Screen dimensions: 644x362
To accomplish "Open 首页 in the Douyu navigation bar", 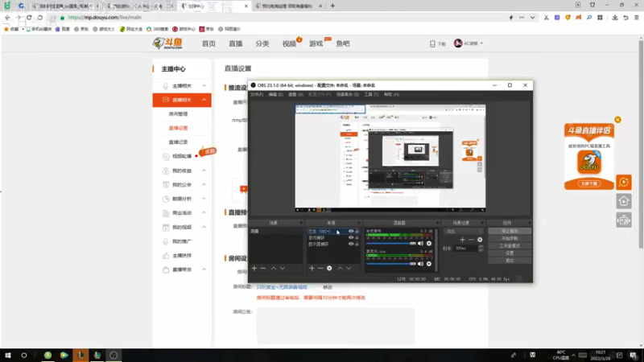I will click(208, 43).
